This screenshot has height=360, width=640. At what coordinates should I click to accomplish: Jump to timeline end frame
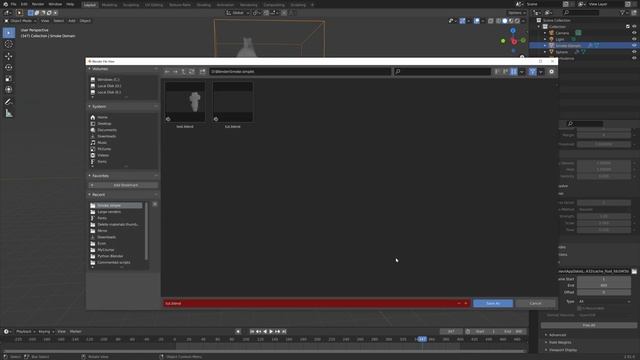284,331
